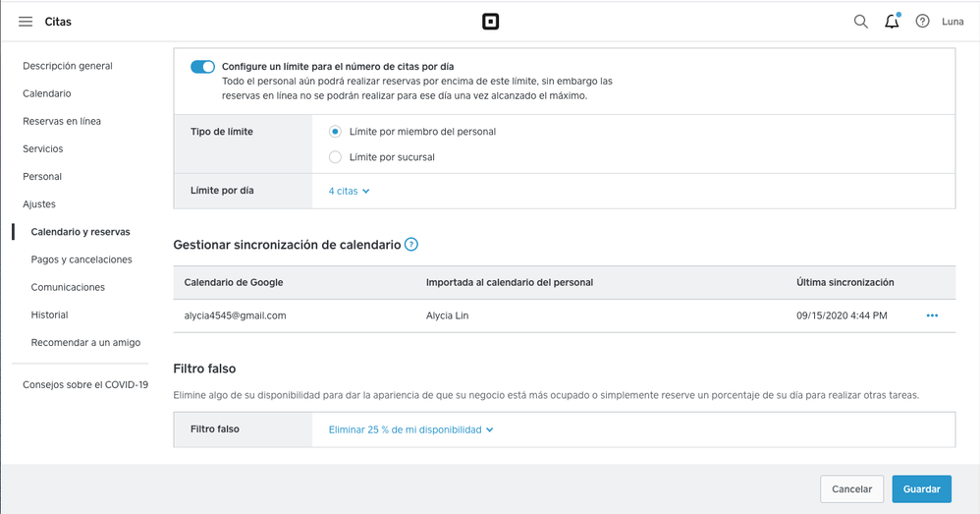Image resolution: width=980 pixels, height=514 pixels.
Task: Open the Comunicaciones settings page
Action: click(x=68, y=287)
